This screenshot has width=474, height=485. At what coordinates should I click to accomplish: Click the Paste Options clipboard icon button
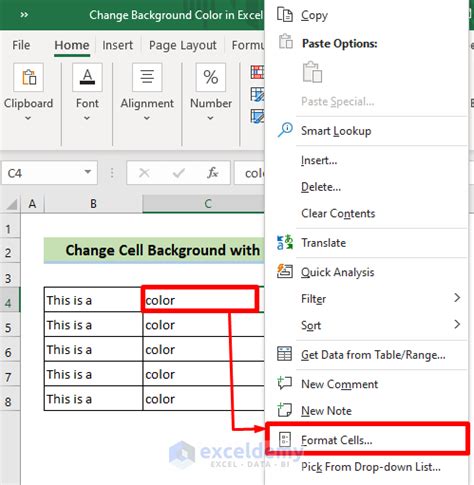312,72
